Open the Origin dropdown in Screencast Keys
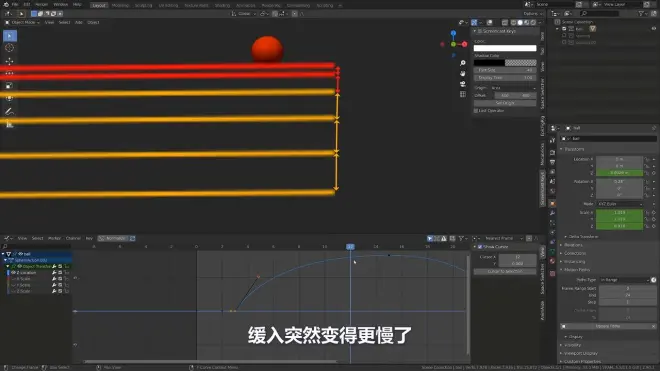 pyautogui.click(x=513, y=88)
